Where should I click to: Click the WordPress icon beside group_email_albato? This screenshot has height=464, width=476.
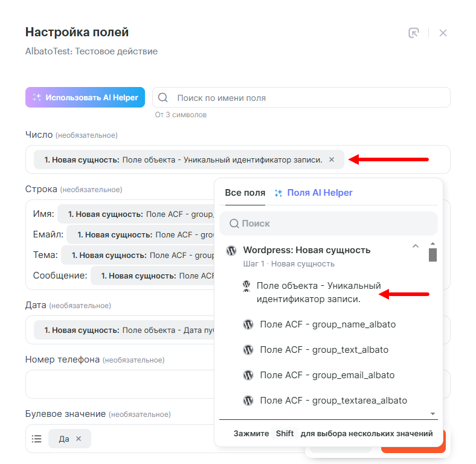pyautogui.click(x=248, y=375)
